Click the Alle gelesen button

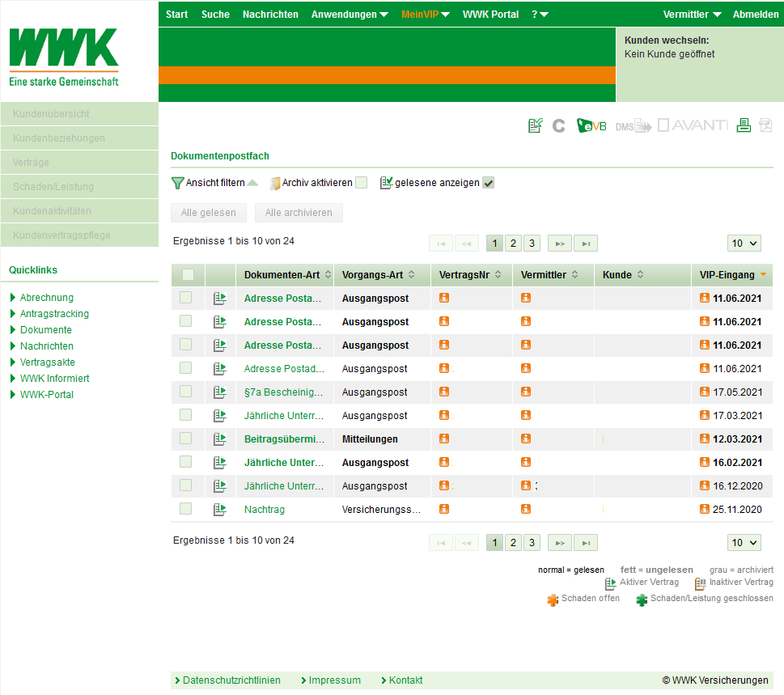click(x=209, y=213)
